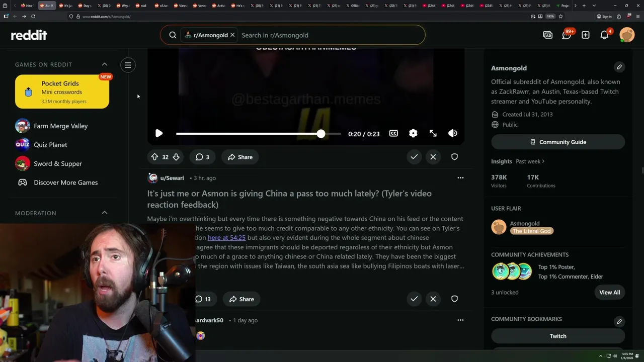Play the video post
The width and height of the screenshot is (644, 362).
click(159, 133)
